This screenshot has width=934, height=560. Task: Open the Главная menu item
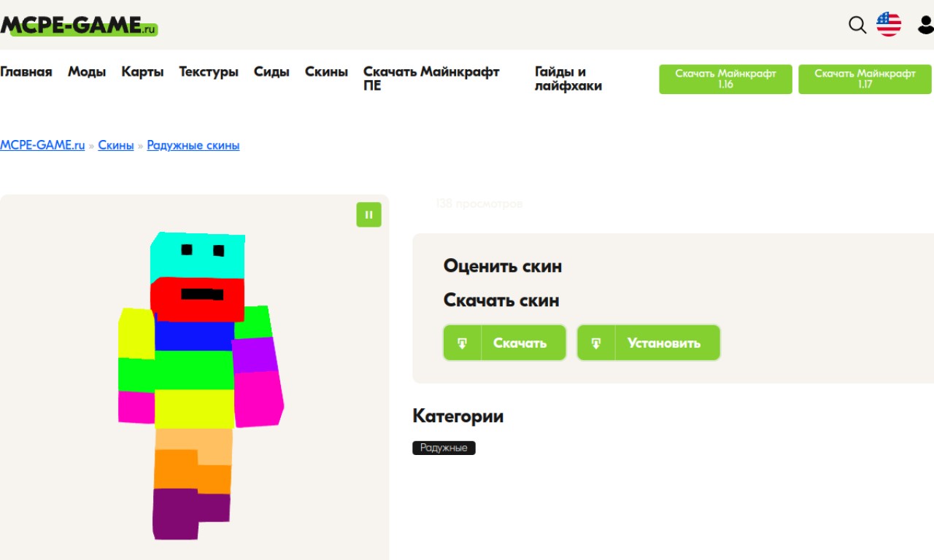(26, 71)
